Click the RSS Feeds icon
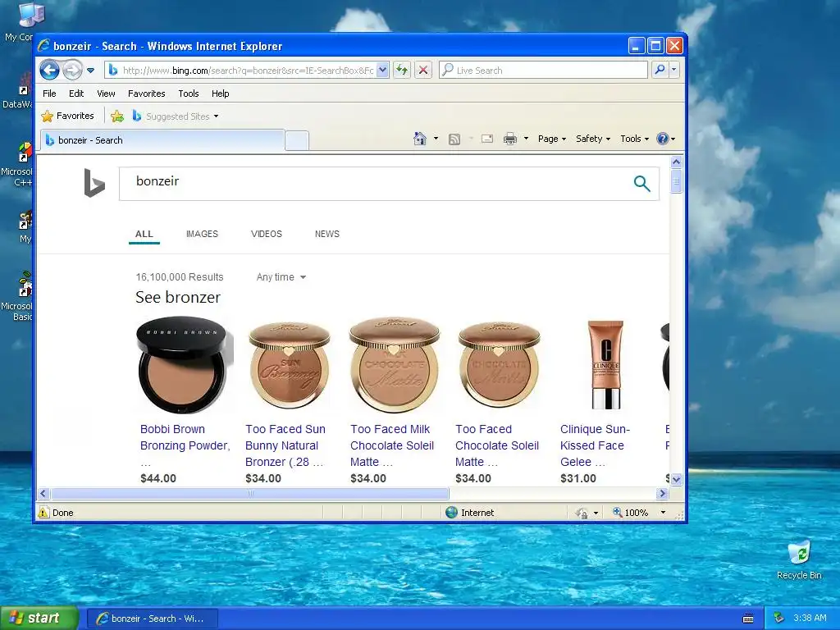This screenshot has width=840, height=630. [454, 139]
